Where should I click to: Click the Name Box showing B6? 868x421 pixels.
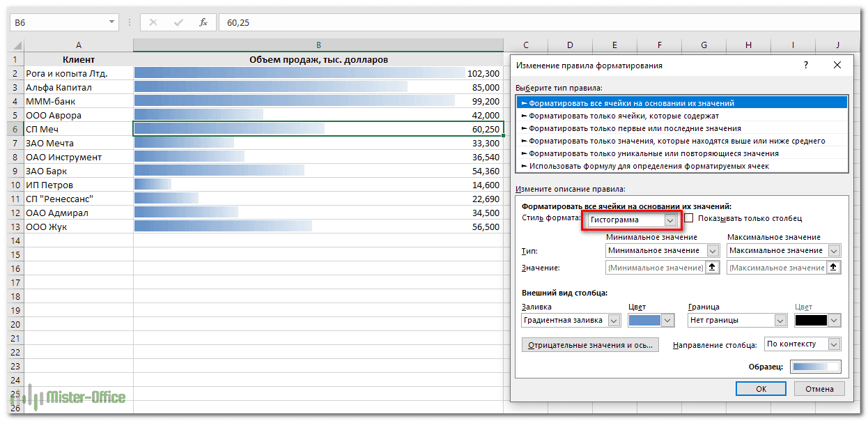pos(59,22)
